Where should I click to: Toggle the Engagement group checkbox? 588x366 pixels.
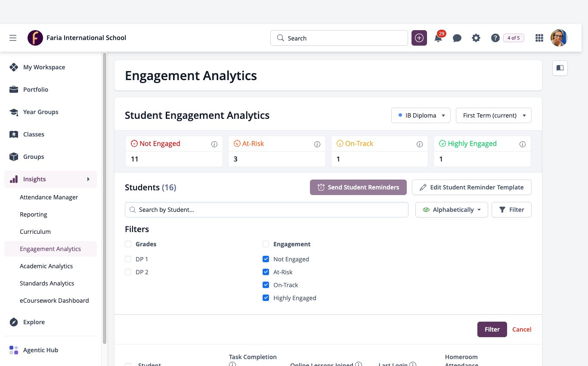[x=266, y=244]
